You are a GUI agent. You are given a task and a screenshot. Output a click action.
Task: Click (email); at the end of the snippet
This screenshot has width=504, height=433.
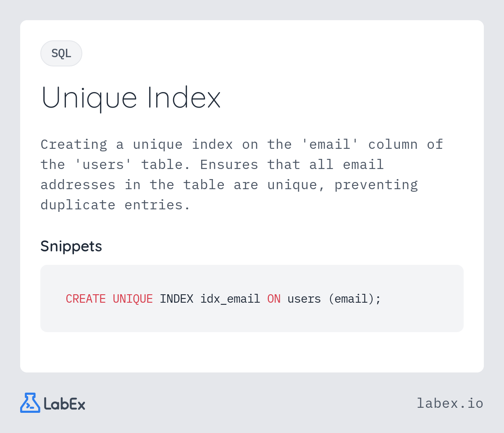(x=354, y=299)
